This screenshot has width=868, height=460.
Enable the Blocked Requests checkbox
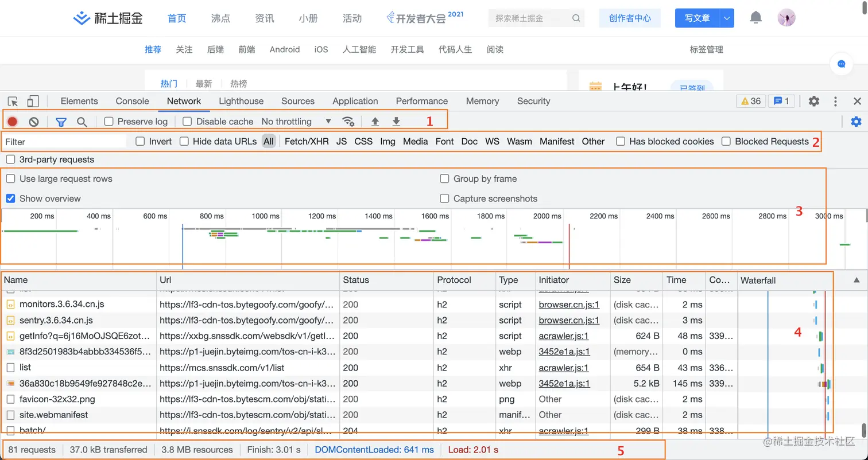(x=726, y=141)
